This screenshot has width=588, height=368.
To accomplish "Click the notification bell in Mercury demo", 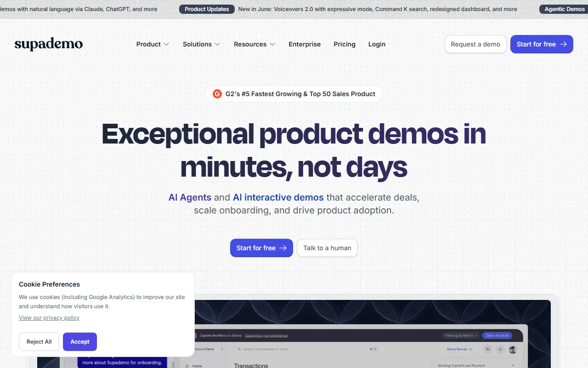I will click(500, 349).
